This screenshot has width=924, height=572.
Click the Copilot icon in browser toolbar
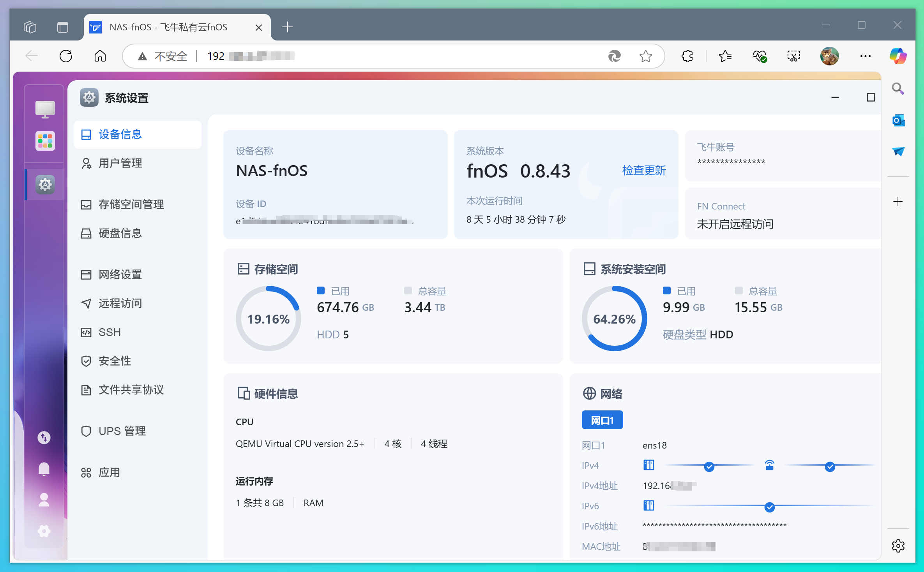point(898,56)
